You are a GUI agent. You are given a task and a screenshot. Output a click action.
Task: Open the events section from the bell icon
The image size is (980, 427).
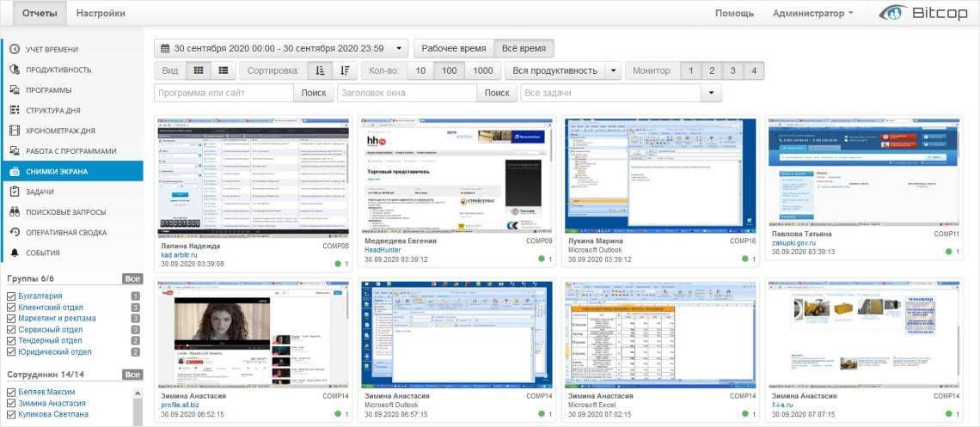point(15,253)
